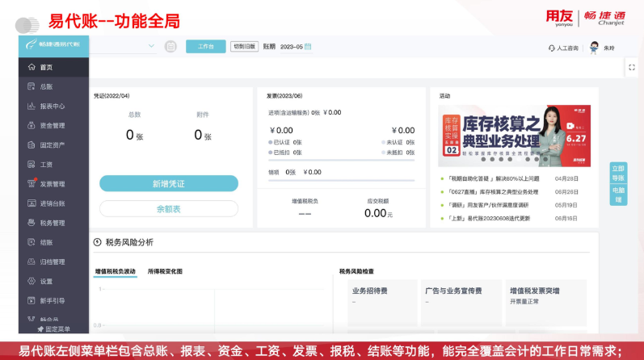Click the 立即导账 side button
The width and height of the screenshot is (644, 360).
(x=618, y=174)
